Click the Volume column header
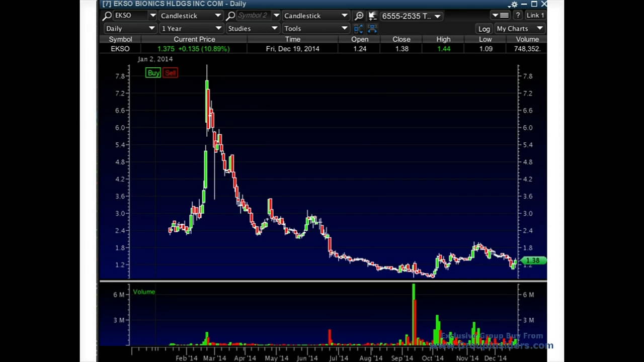644x362 pixels. click(527, 39)
